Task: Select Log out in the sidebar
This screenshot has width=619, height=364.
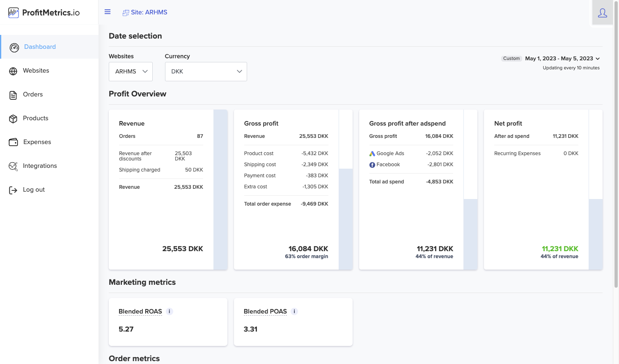Action: tap(49, 190)
